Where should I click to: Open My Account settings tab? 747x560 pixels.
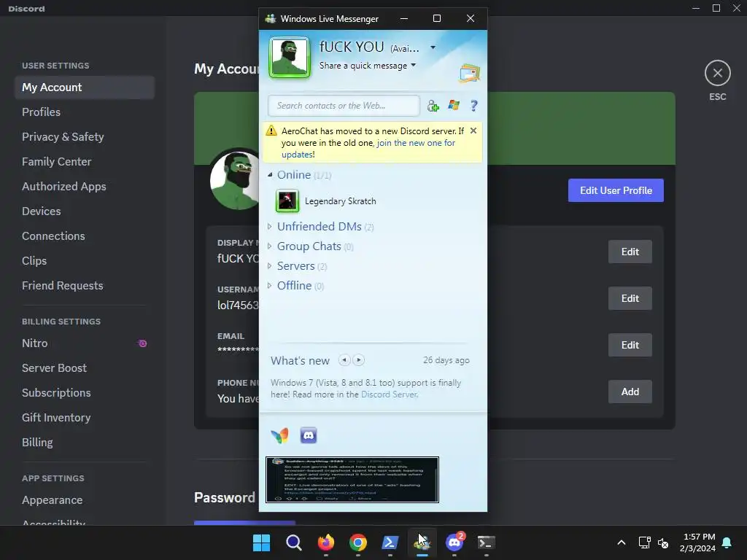pos(85,87)
